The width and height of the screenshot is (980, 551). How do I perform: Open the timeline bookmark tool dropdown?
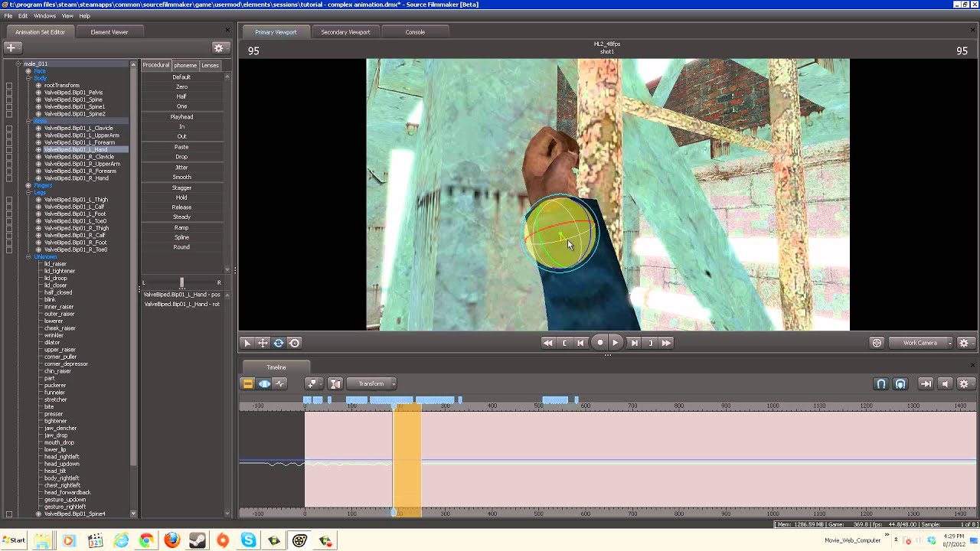pos(312,383)
